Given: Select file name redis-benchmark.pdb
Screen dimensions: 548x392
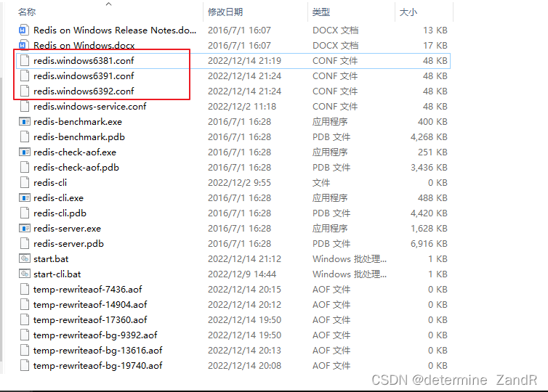Looking at the screenshot, I should click(x=79, y=136).
